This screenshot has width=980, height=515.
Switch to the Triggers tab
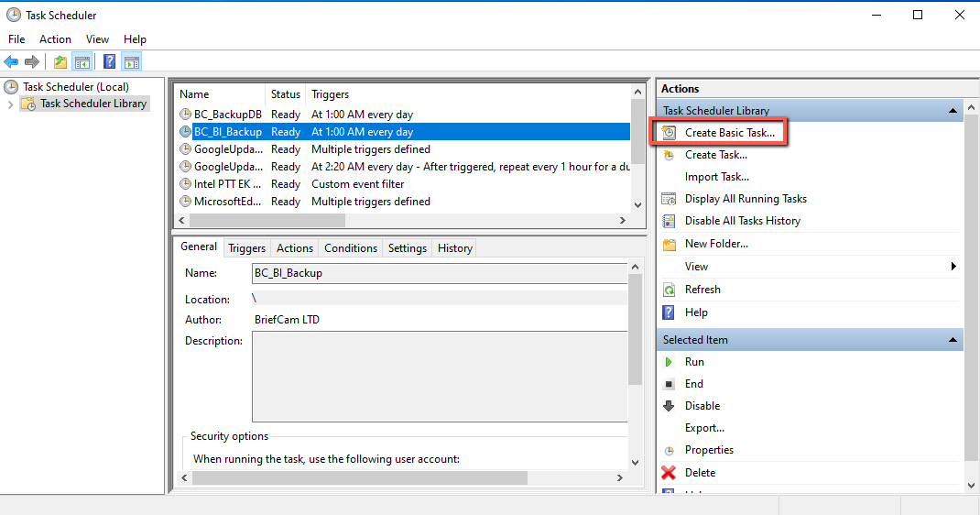click(x=247, y=248)
